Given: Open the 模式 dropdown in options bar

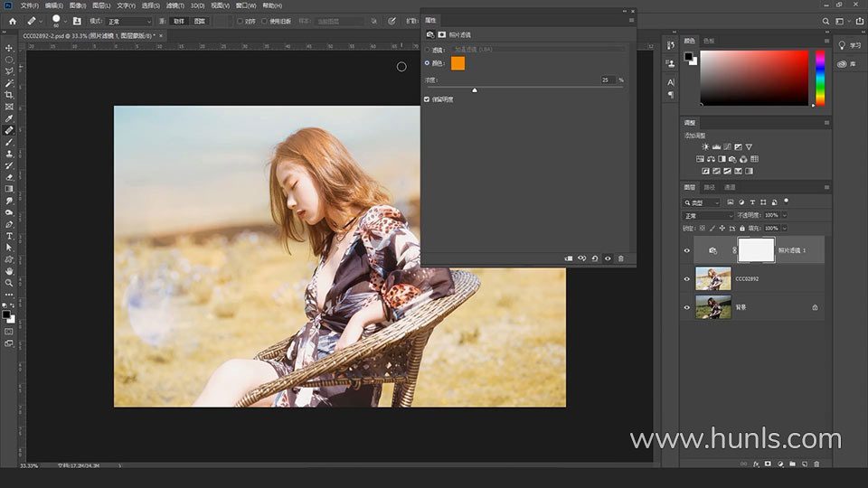Looking at the screenshot, I should tap(130, 21).
